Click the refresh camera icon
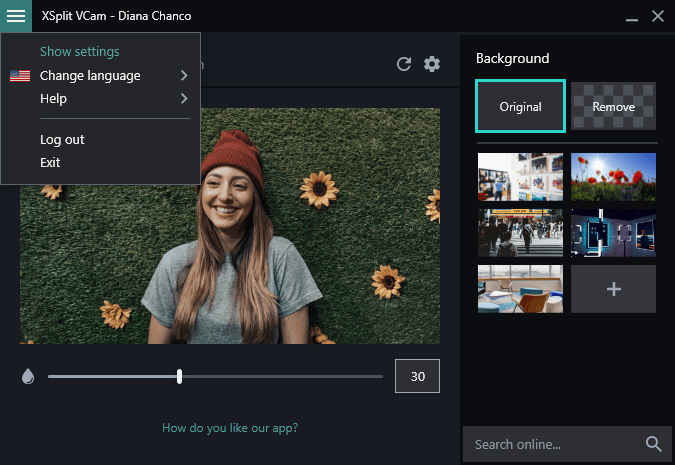Screen dimensions: 675x465 (404, 64)
